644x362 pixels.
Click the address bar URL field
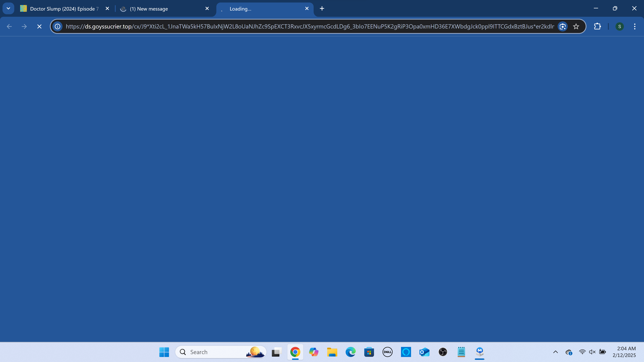(x=300, y=26)
